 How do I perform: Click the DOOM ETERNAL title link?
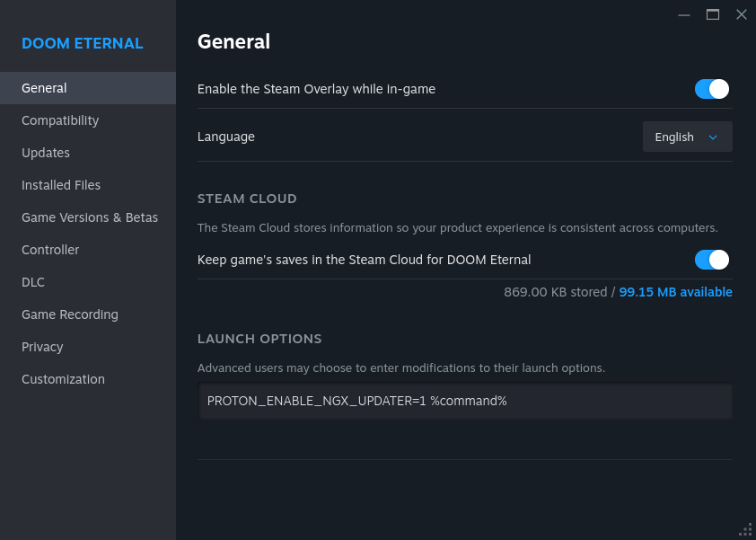[x=81, y=43]
